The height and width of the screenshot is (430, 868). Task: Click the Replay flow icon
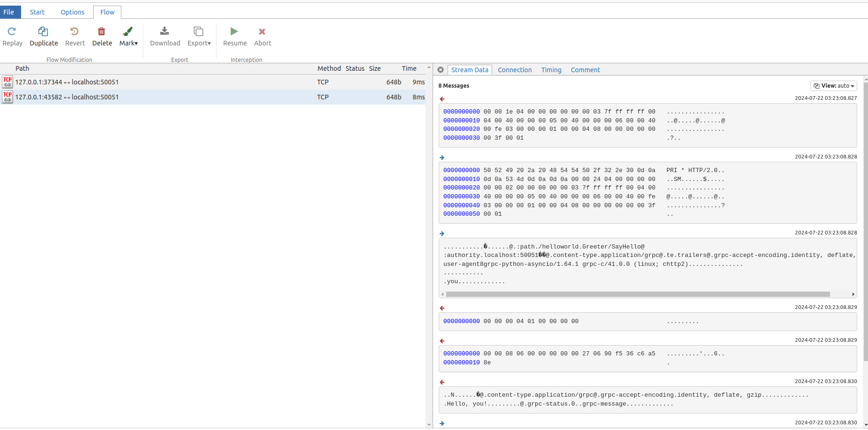12,31
